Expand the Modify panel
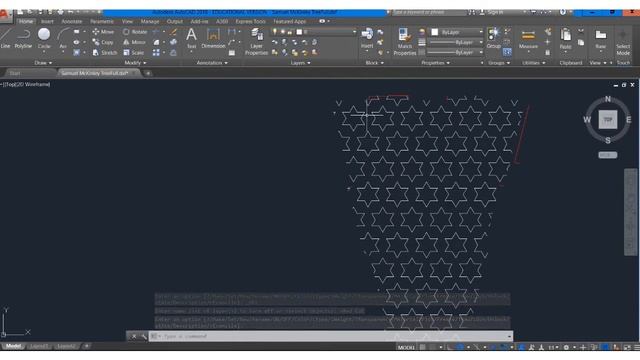This screenshot has height=360, width=640. 135,63
